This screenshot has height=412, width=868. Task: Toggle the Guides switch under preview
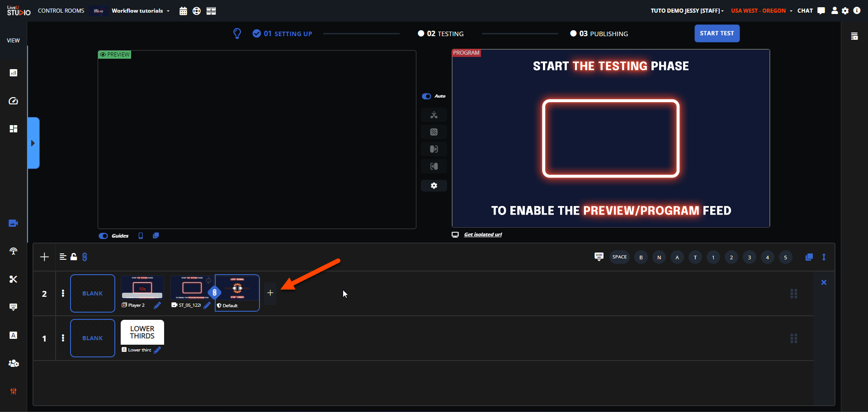[x=104, y=236]
